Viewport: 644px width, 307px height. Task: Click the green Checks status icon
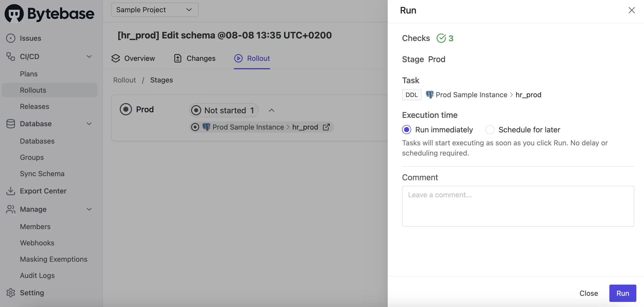(440, 38)
